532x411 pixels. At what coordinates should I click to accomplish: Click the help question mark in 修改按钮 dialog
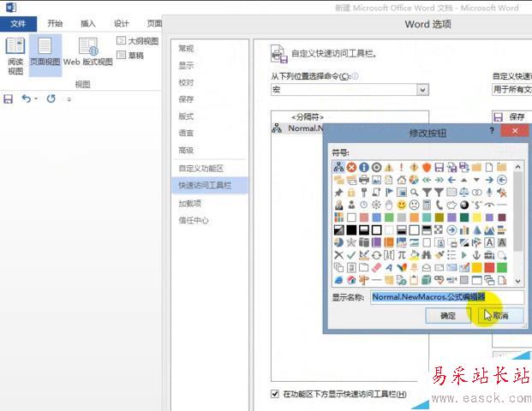(x=492, y=130)
